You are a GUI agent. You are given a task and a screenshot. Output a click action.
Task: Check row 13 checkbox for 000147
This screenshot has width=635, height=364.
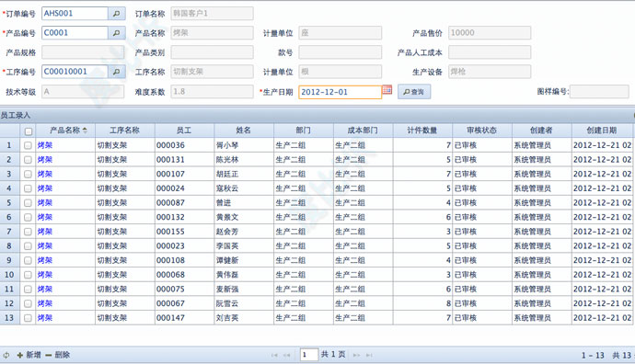pos(28,318)
